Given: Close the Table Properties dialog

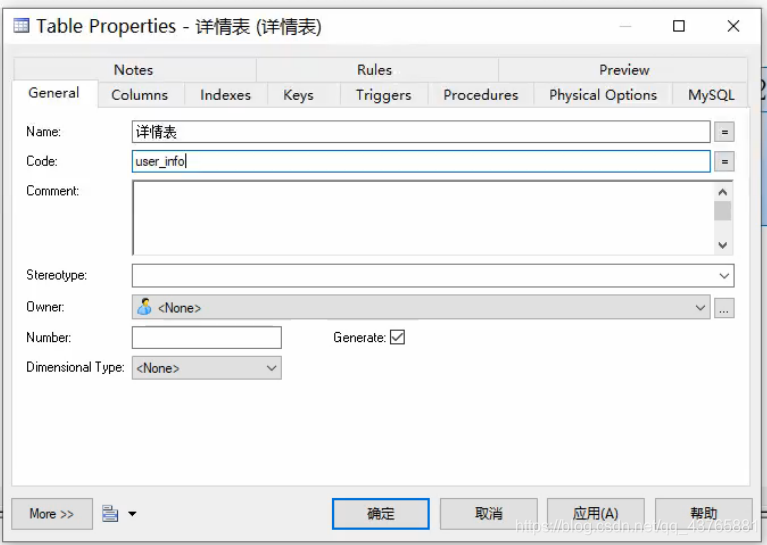Looking at the screenshot, I should (733, 26).
